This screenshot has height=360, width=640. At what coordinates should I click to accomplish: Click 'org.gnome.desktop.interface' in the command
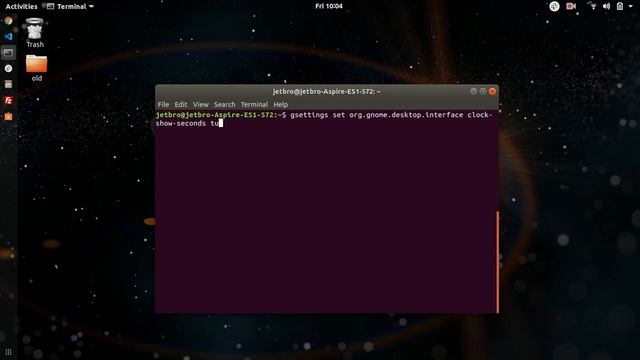pyautogui.click(x=406, y=115)
